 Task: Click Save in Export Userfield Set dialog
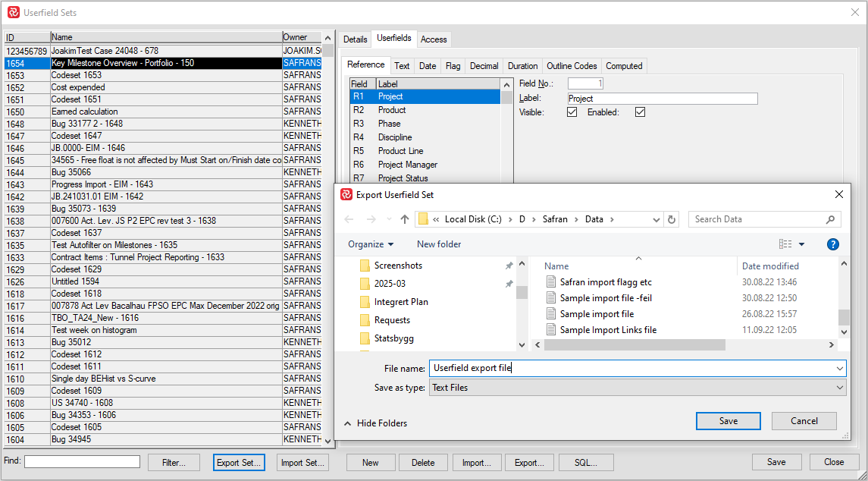coord(729,421)
